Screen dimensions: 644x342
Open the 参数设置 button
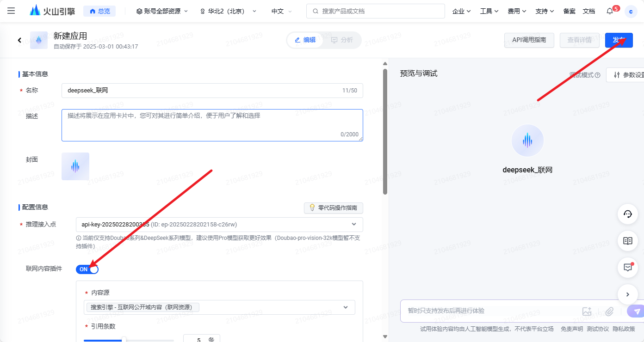(625, 75)
